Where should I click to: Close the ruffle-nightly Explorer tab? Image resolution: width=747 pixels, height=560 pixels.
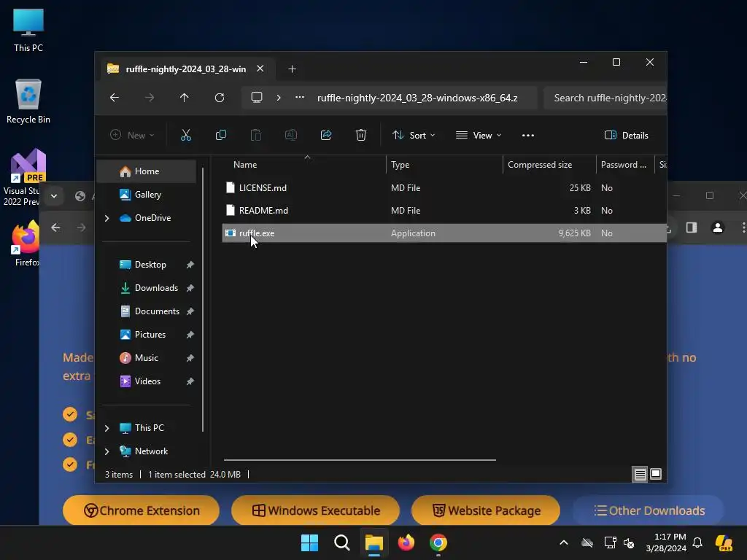(260, 69)
